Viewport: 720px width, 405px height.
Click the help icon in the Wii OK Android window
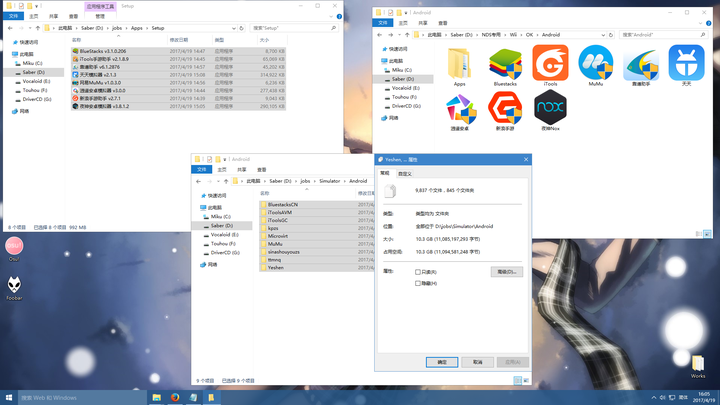709,23
